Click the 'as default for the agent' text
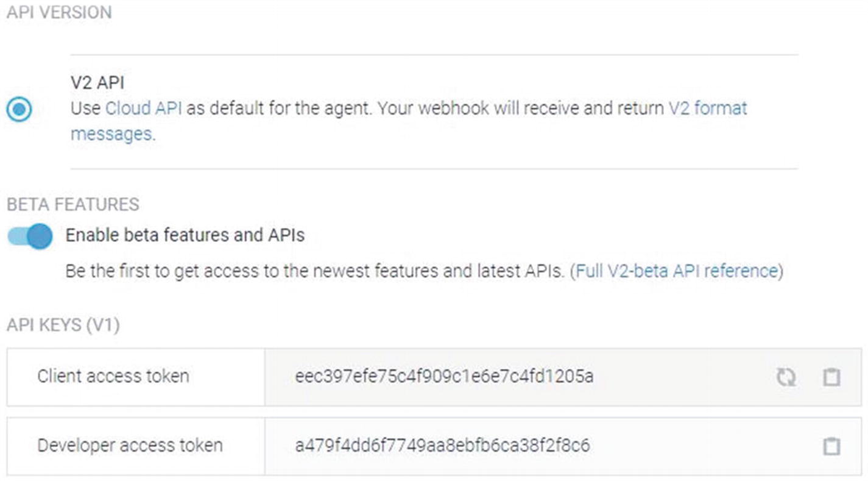 click(x=279, y=109)
